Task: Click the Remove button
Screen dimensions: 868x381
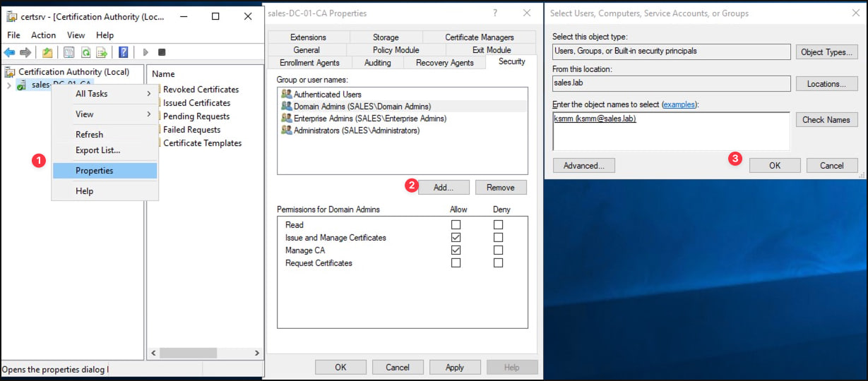Action: coord(501,188)
